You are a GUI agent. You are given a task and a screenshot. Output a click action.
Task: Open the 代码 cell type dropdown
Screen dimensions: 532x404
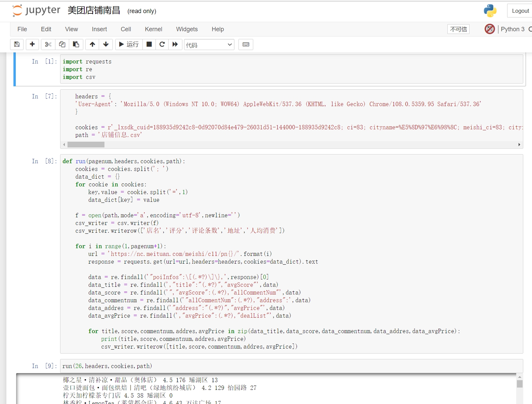209,45
